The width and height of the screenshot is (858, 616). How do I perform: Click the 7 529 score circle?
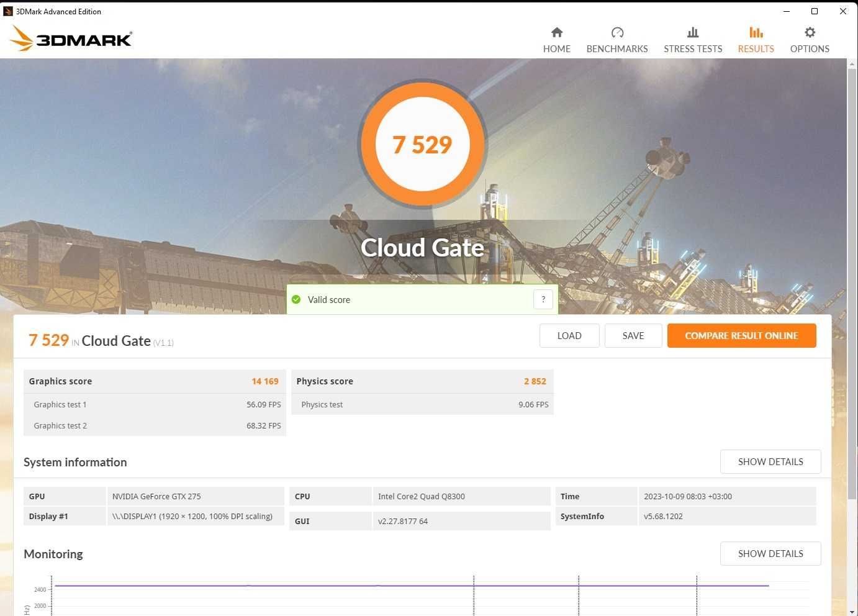tap(423, 144)
